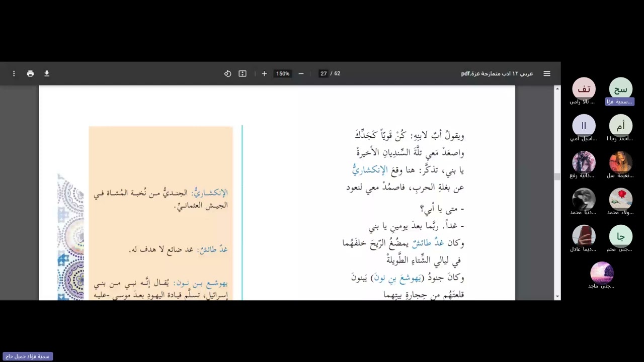
Task: Click the PDF scrollbar up arrow
Action: (557, 89)
